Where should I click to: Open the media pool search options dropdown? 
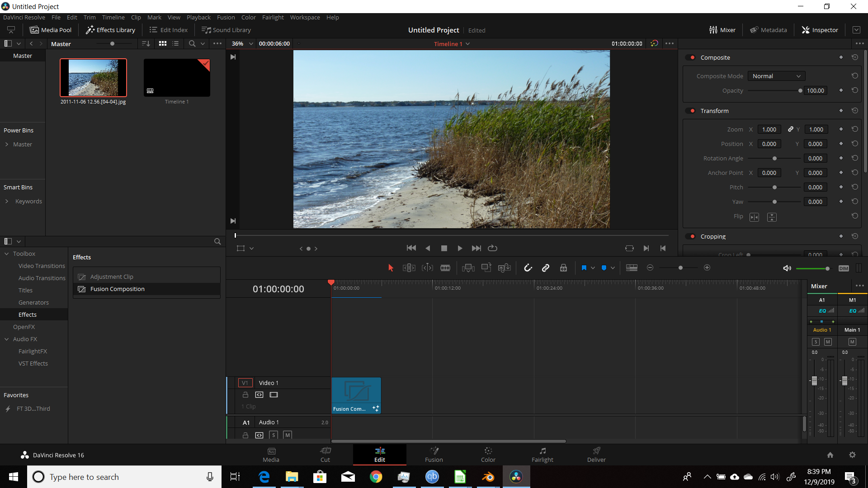(203, 43)
